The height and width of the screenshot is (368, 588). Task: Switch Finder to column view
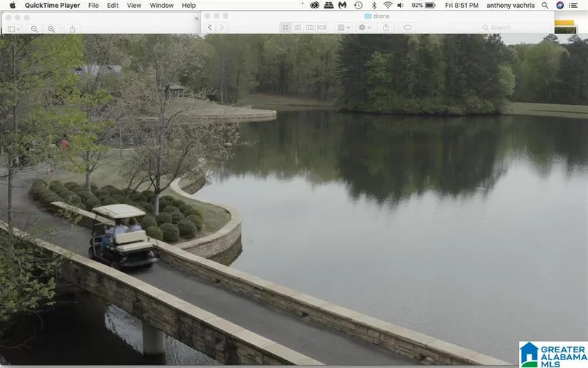click(309, 27)
